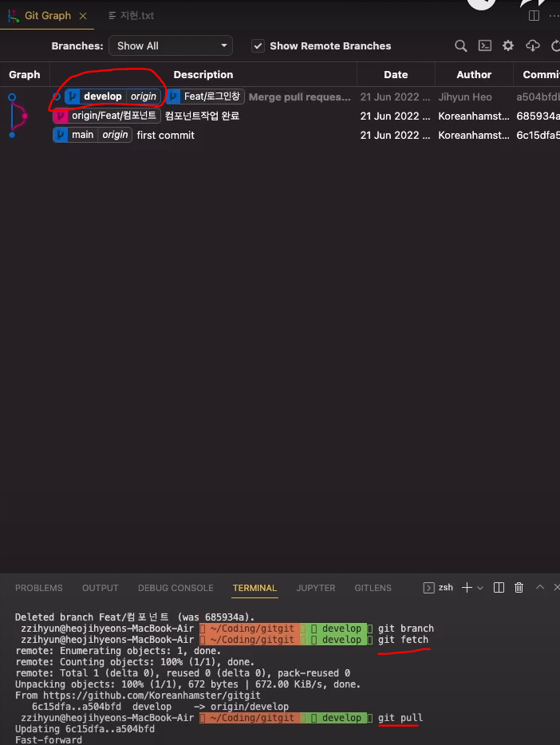Split the terminal panel
Viewport: 560px width, 745px height.
(x=499, y=588)
